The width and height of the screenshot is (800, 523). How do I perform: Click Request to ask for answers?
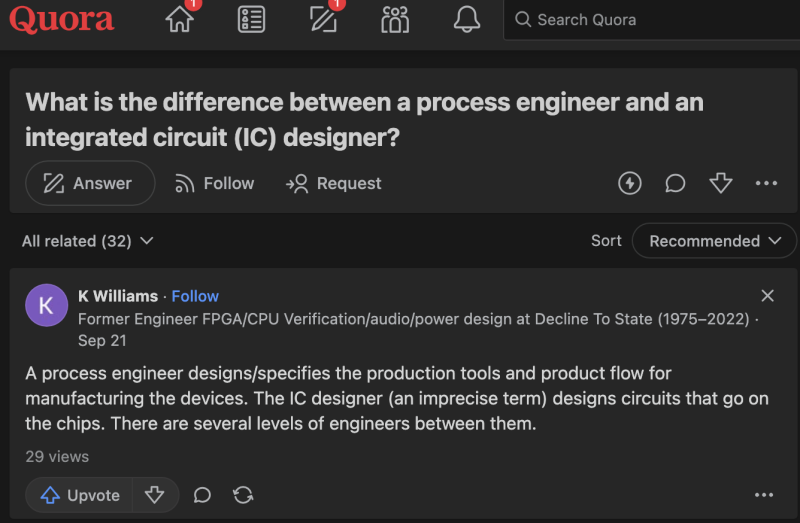point(334,183)
